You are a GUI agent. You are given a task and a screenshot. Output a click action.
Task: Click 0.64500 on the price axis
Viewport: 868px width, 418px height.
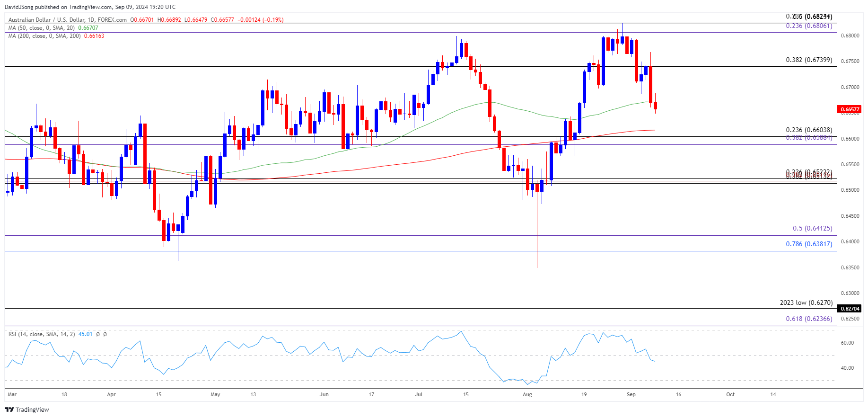tap(850, 216)
